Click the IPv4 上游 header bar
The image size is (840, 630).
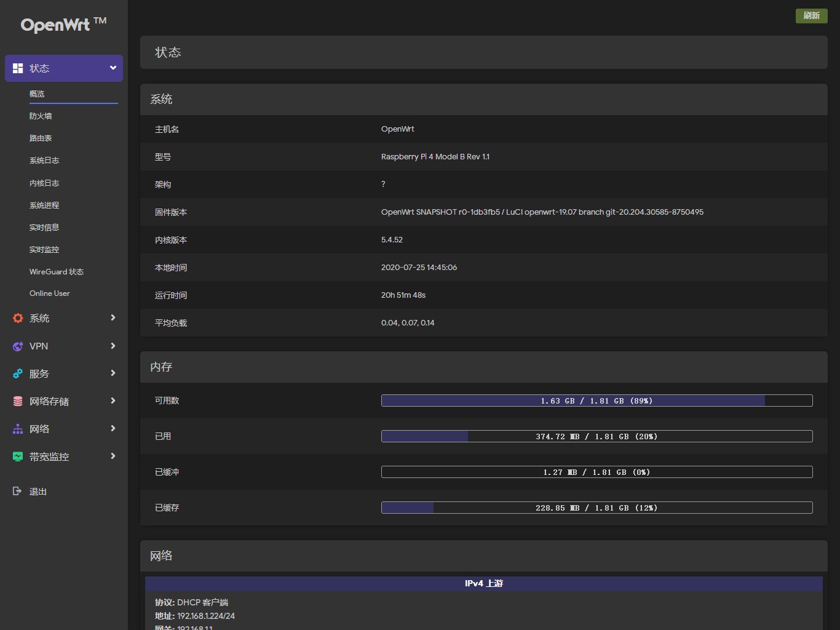click(484, 583)
